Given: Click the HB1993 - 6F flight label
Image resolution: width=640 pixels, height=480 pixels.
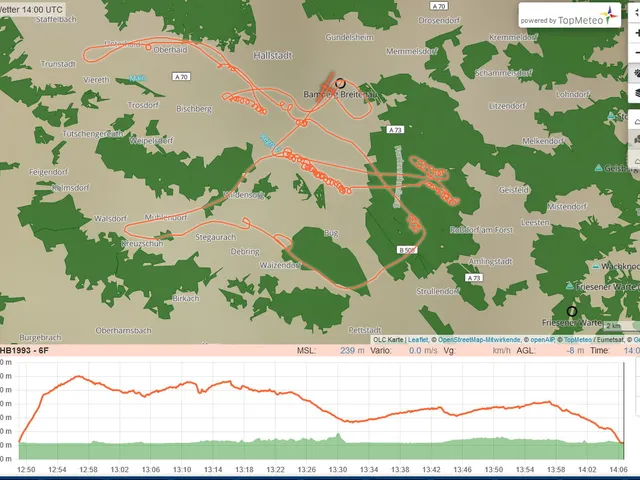Looking at the screenshot, I should 24,350.
